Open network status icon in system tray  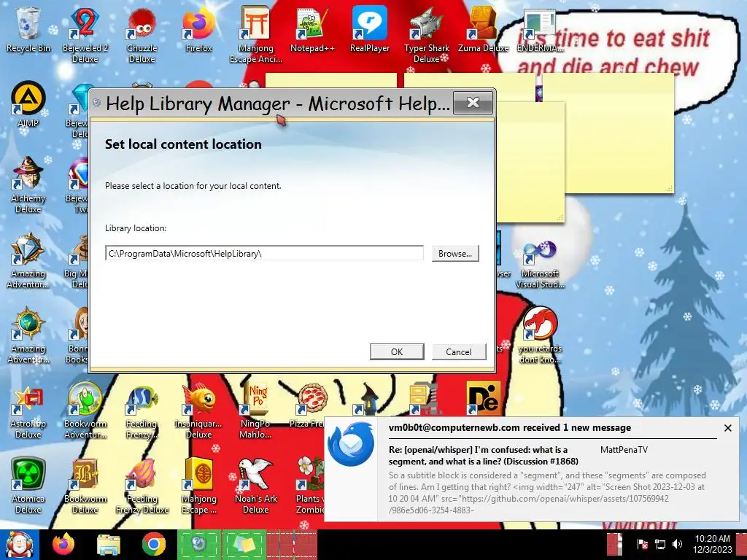pyautogui.click(x=659, y=544)
